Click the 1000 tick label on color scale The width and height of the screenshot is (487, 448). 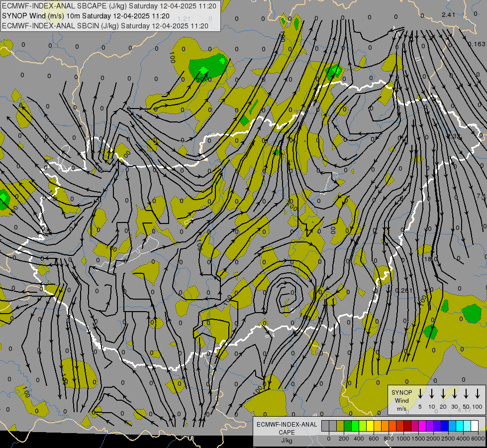point(403,439)
